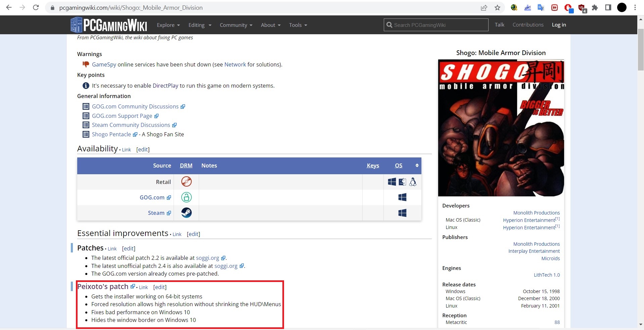Click the GOG.com DRM-free lock icon
Screen dimensions: 644x330
(186, 197)
